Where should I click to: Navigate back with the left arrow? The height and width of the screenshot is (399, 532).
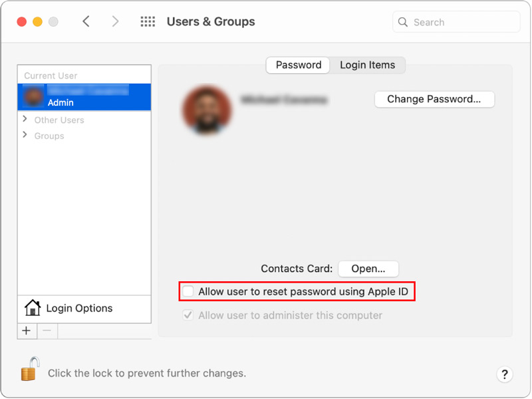(x=86, y=21)
